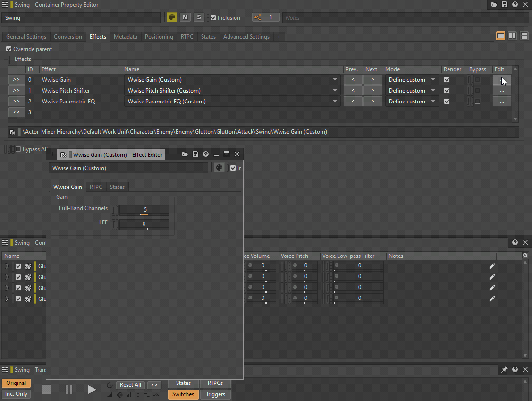
Task: Click the share references icon
Action: [x=258, y=17]
